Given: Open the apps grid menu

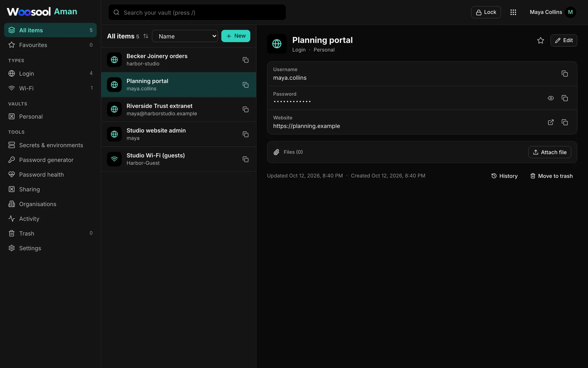Looking at the screenshot, I should tap(513, 12).
